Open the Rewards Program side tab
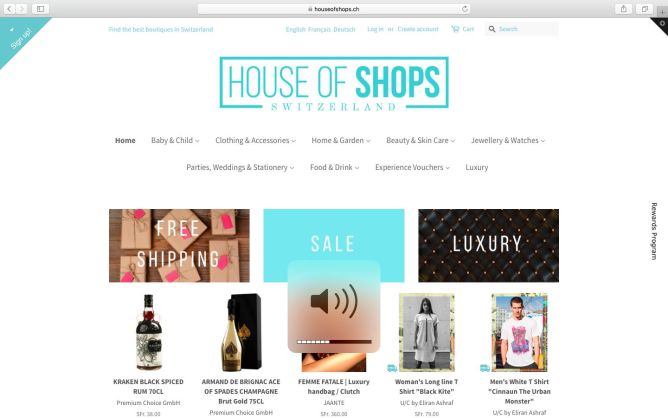The width and height of the screenshot is (668, 418). (x=654, y=231)
